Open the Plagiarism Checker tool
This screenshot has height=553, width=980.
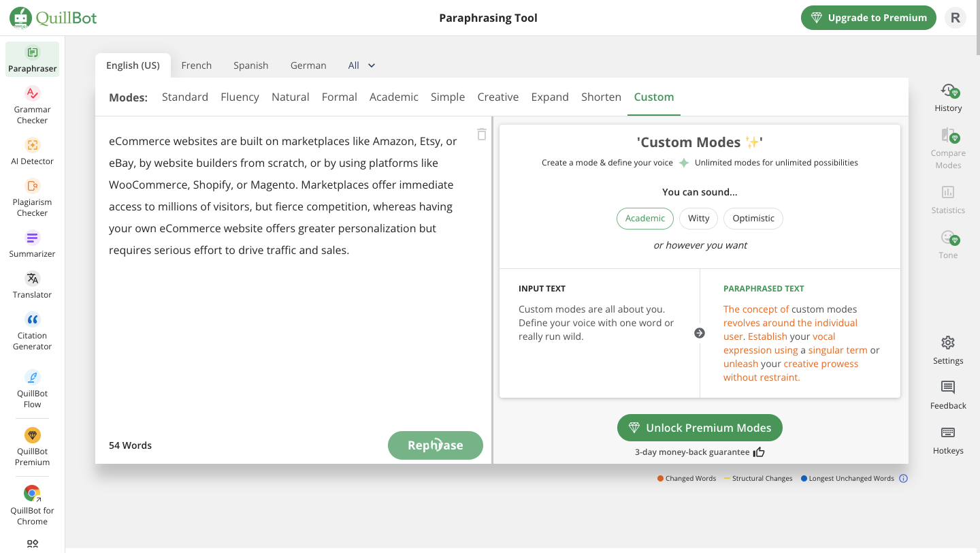32,198
